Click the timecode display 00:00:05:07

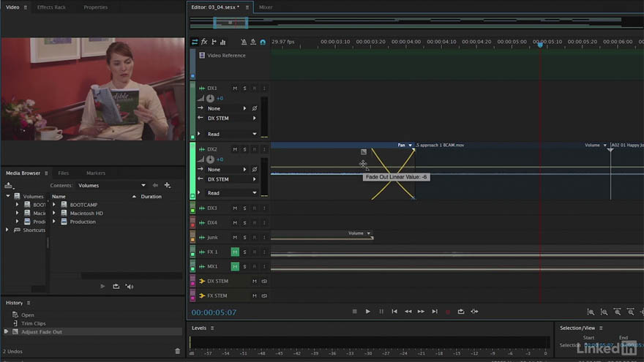point(214,312)
